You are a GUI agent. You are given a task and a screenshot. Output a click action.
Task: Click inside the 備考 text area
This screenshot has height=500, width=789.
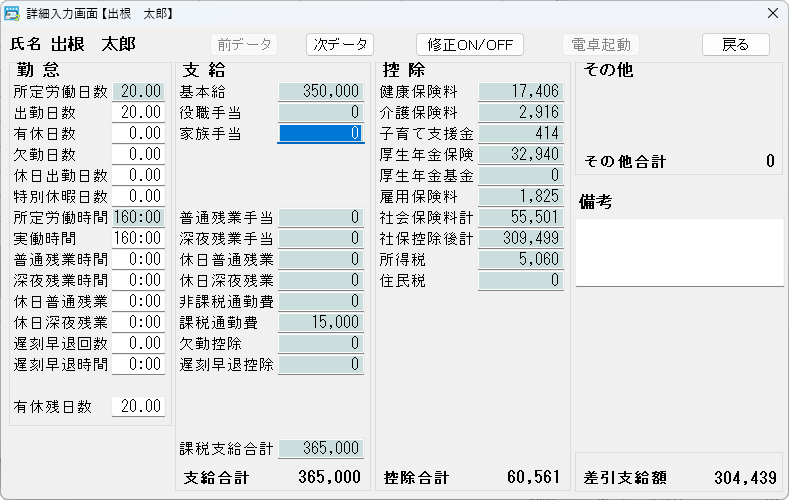point(679,252)
